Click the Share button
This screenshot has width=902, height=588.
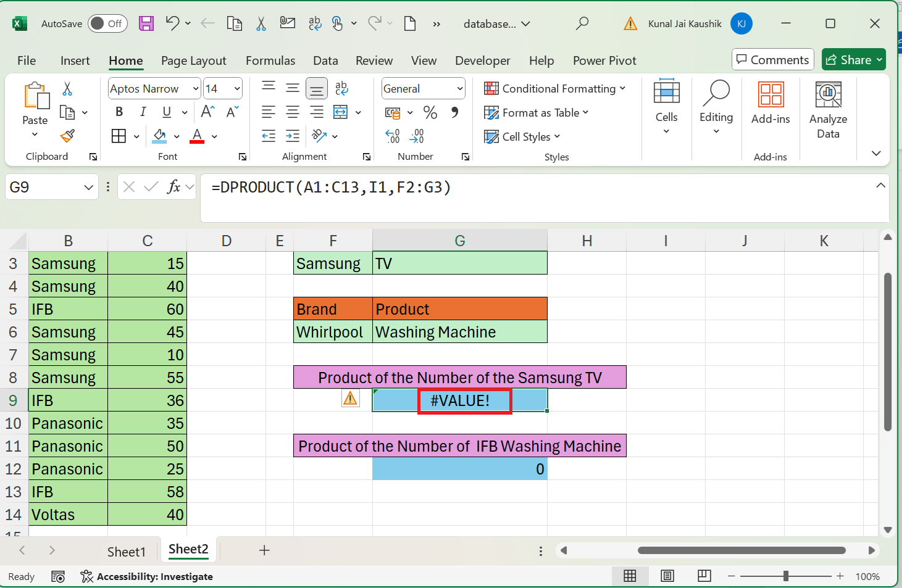click(854, 59)
